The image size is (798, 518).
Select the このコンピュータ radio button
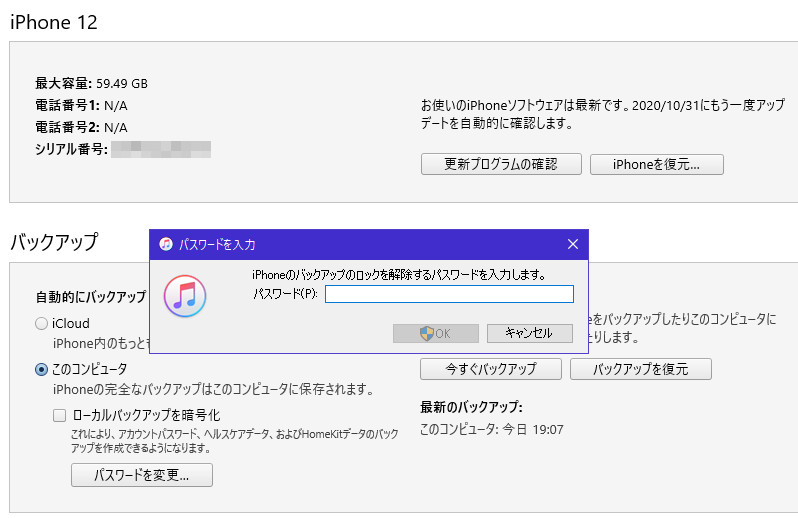point(41,369)
